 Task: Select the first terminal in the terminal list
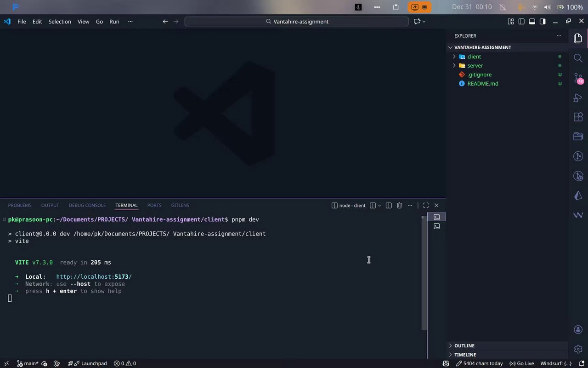coord(437,217)
